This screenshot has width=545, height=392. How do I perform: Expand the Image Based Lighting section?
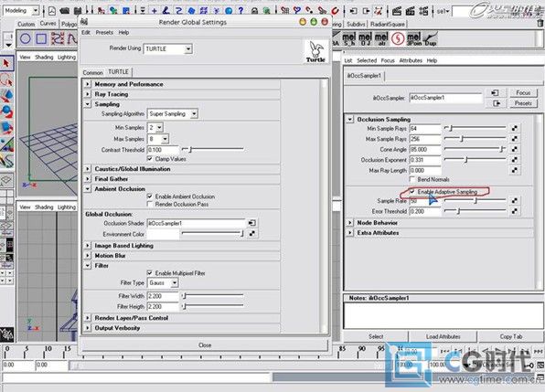(88, 246)
